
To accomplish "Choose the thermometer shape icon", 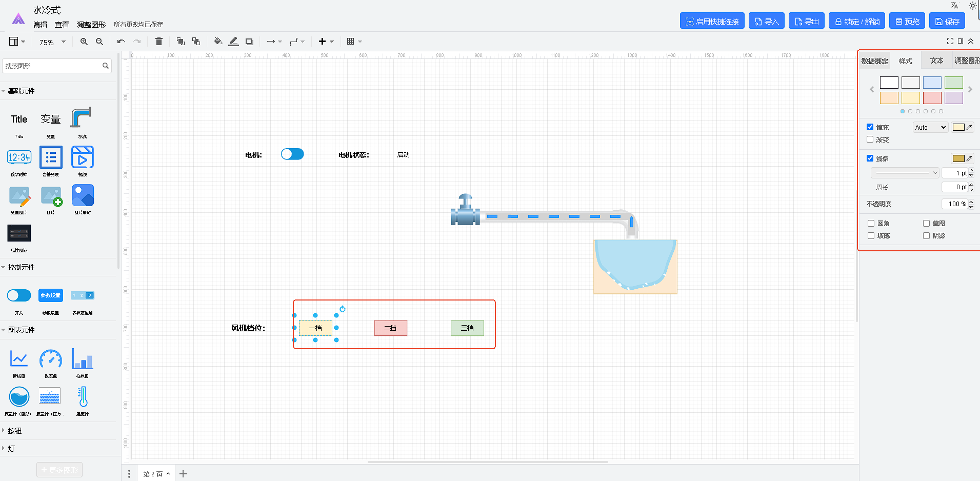I will point(83,397).
